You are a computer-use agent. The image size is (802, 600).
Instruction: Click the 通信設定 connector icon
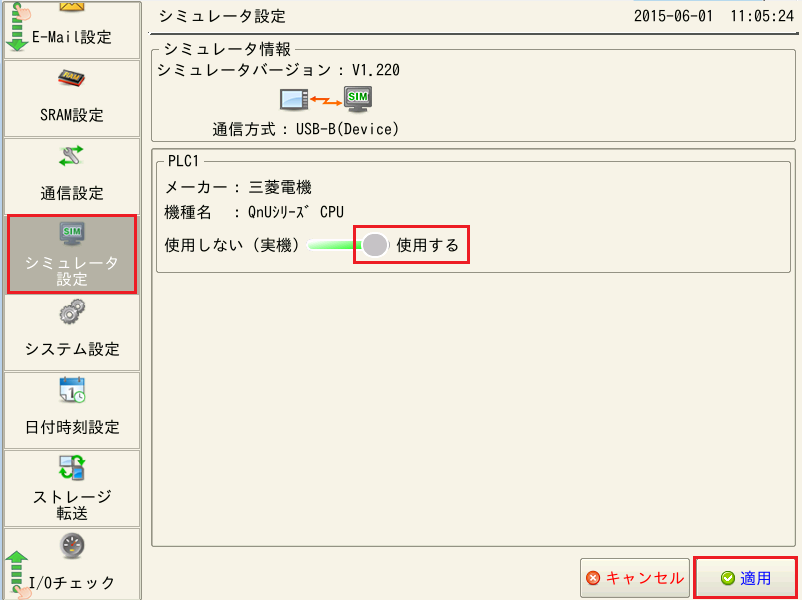(x=72, y=156)
